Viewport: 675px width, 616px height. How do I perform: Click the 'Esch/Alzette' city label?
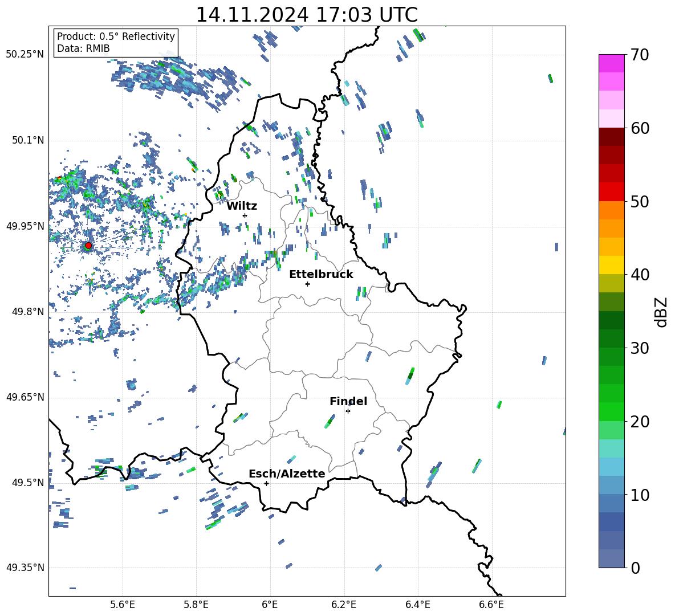click(x=287, y=474)
